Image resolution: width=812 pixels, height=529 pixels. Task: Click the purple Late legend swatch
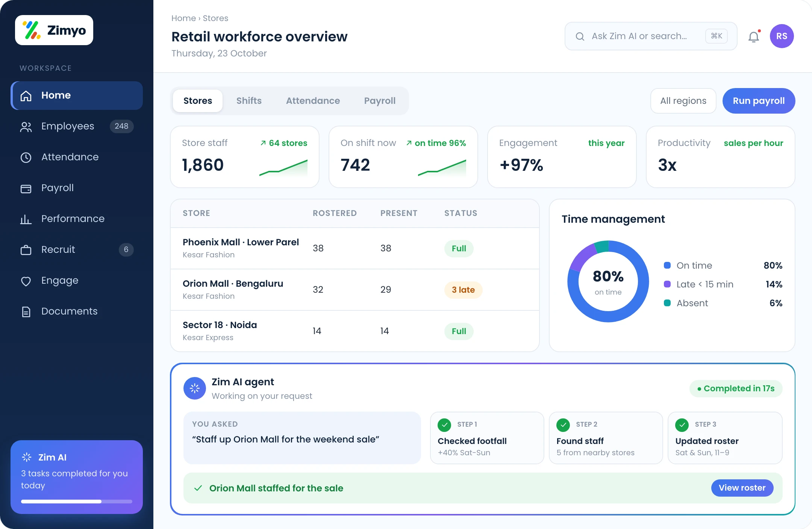[x=667, y=284]
